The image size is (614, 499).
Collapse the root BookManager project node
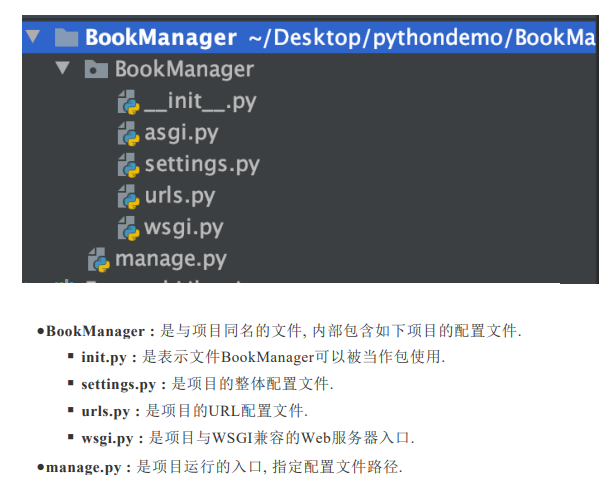pos(33,37)
